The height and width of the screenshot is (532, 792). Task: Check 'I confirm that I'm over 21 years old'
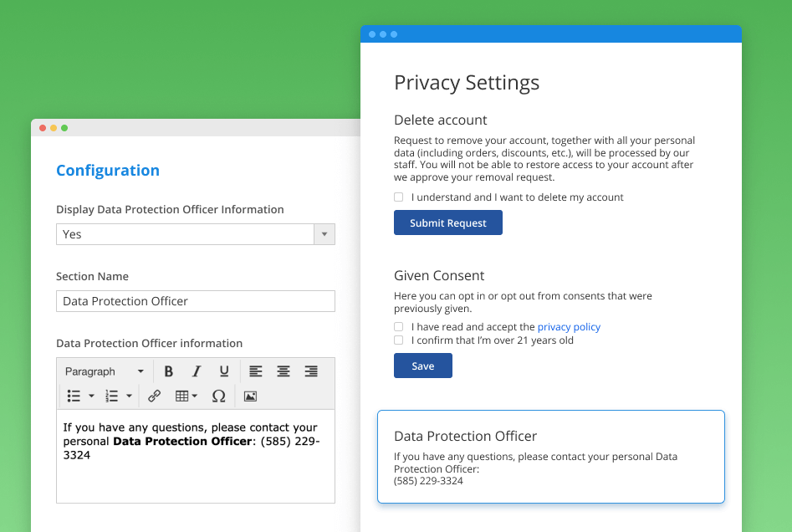tap(399, 340)
